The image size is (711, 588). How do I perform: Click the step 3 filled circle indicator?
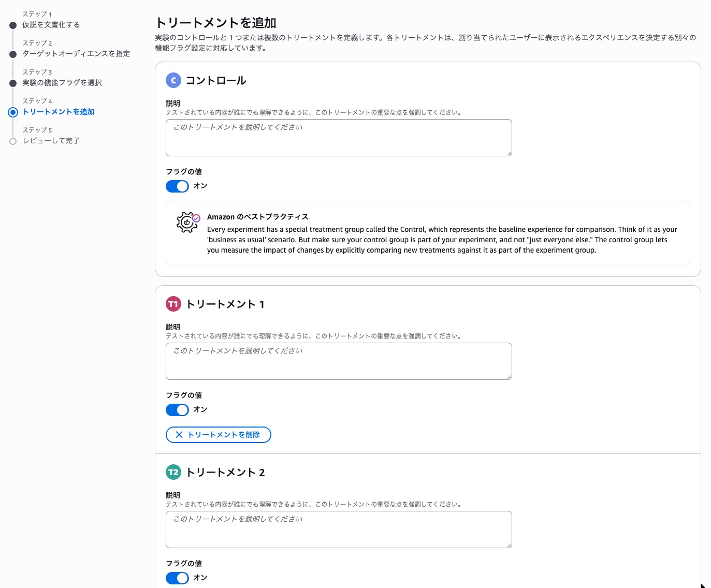pos(13,83)
